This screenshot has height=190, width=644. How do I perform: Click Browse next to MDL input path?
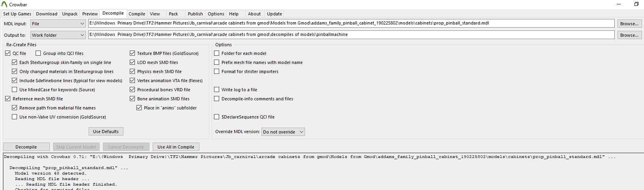tap(629, 24)
